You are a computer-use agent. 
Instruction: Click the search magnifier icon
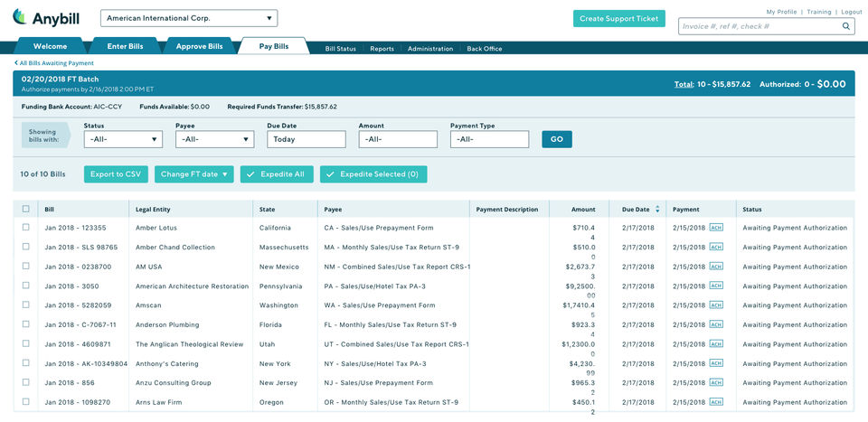[x=846, y=26]
